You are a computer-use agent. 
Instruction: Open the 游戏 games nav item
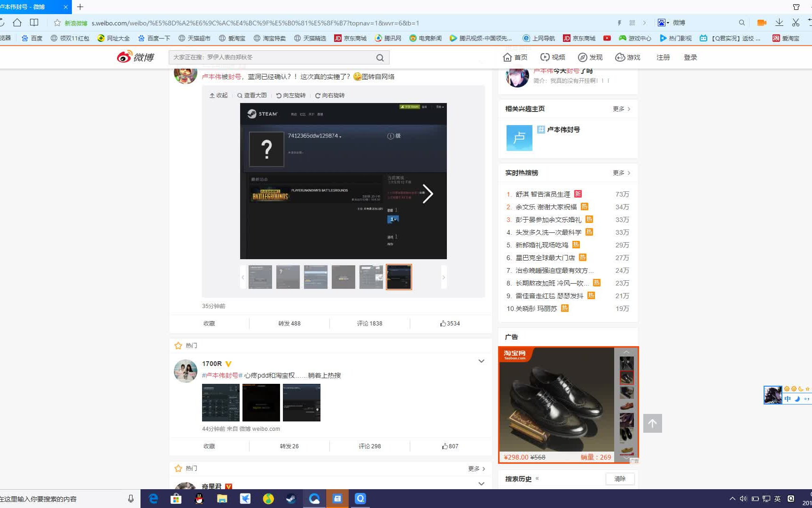[628, 57]
